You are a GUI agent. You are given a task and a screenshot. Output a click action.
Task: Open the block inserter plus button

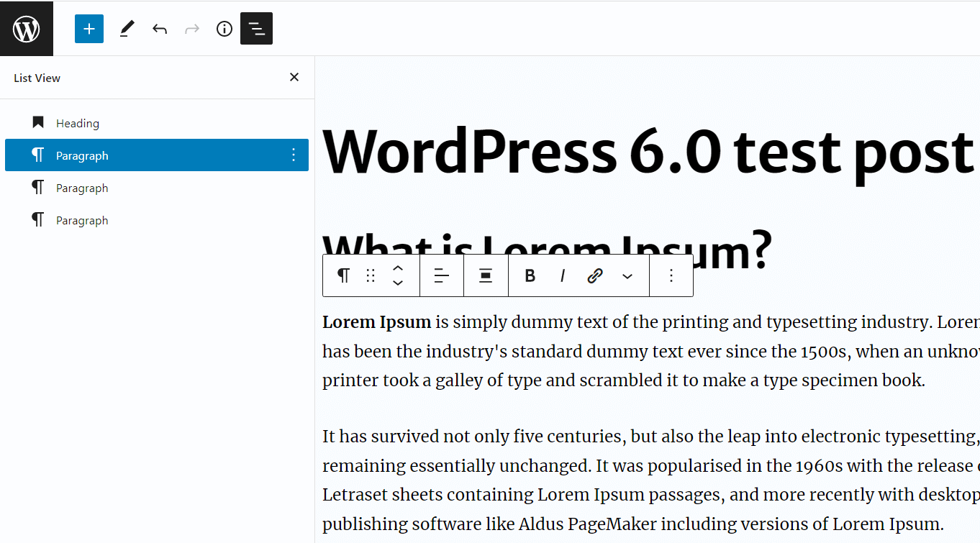point(89,29)
